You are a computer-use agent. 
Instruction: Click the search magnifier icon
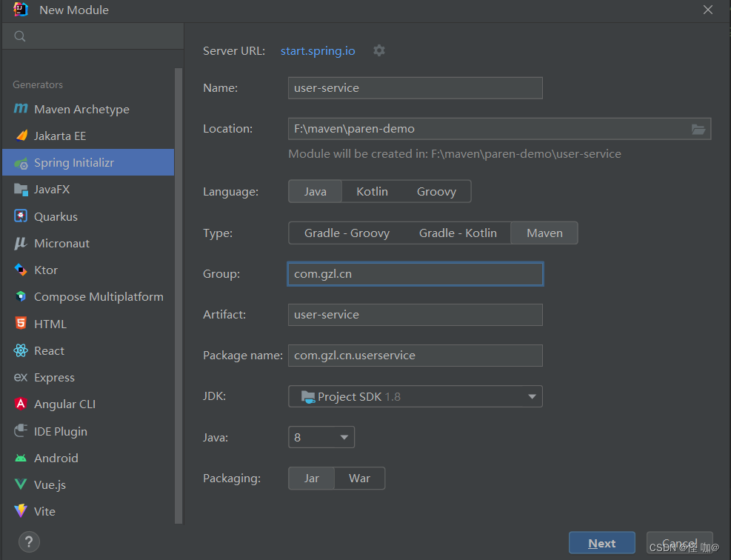(x=19, y=36)
